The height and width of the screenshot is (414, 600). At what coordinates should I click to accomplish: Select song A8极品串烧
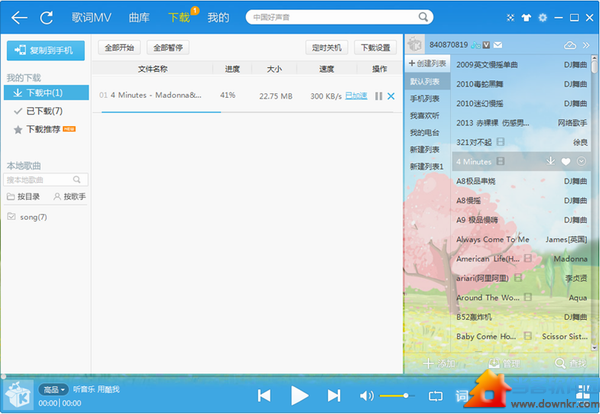tap(521, 181)
